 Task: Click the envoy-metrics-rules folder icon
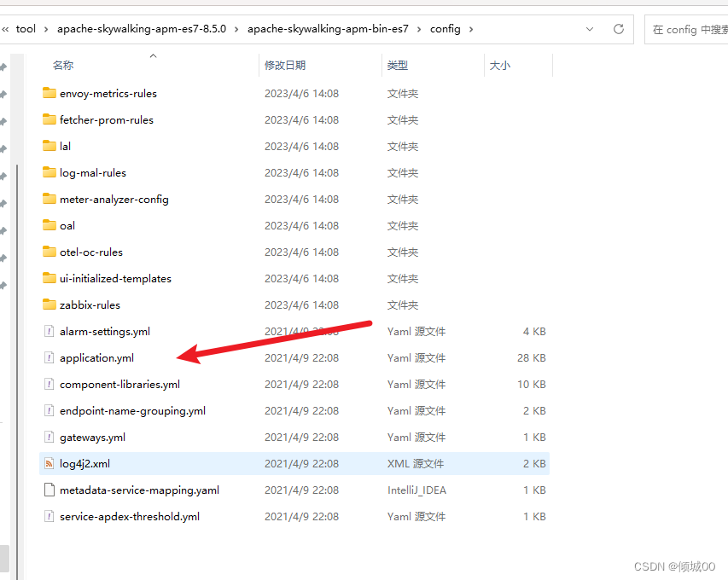coord(50,93)
